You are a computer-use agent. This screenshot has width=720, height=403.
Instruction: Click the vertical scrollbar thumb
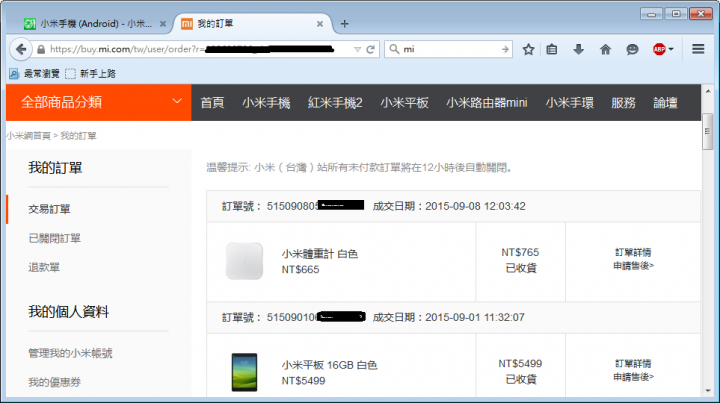708,132
